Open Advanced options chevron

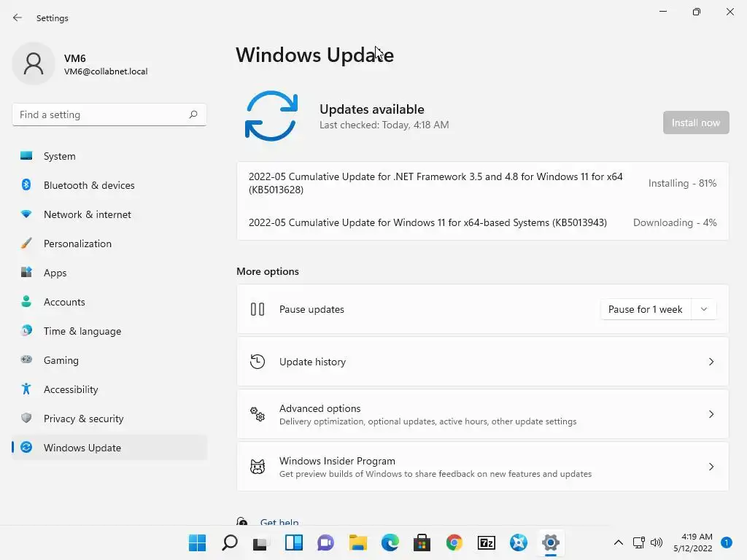click(x=711, y=414)
